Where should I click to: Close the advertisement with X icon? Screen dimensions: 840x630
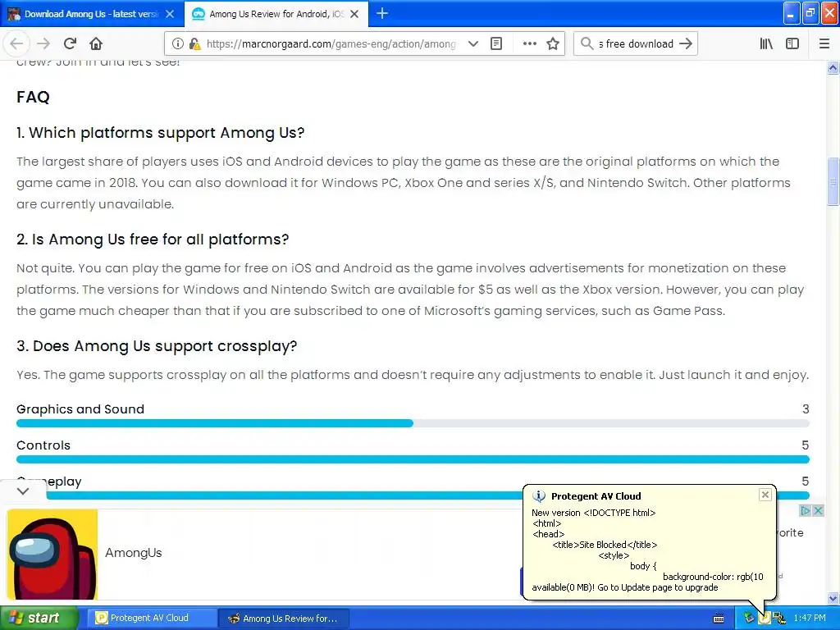[x=818, y=510]
